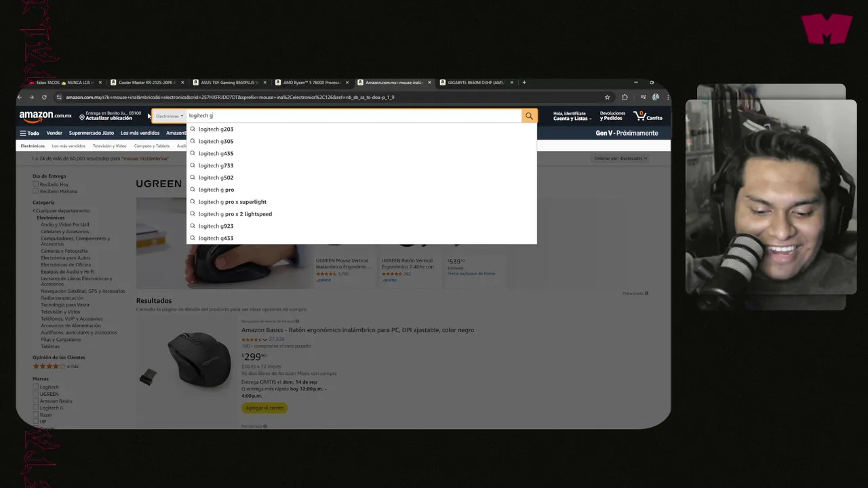
Task: Bookmark this page with the star icon
Action: point(607,98)
